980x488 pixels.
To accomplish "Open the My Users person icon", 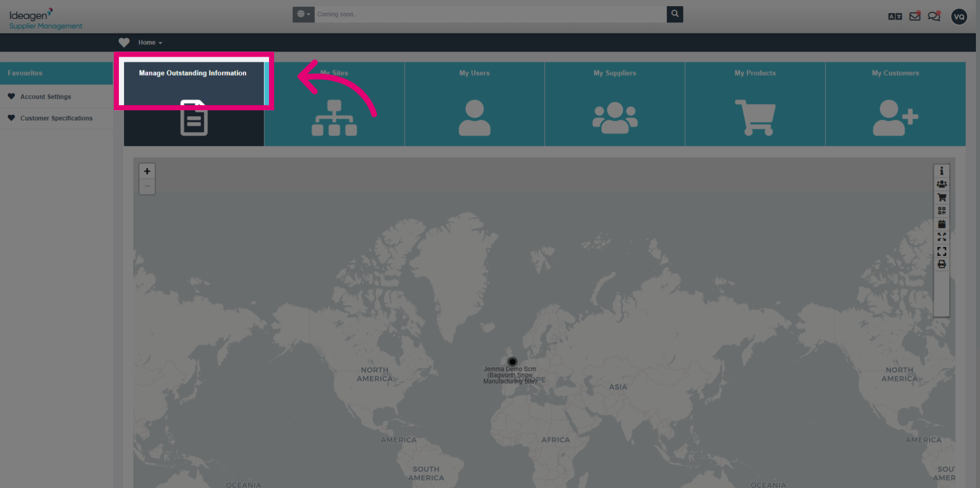I will (x=475, y=118).
